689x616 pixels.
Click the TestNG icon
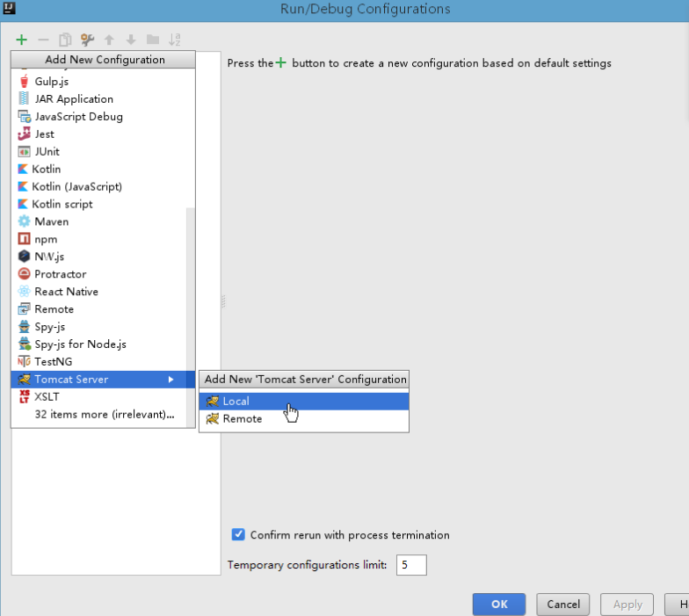tap(25, 362)
